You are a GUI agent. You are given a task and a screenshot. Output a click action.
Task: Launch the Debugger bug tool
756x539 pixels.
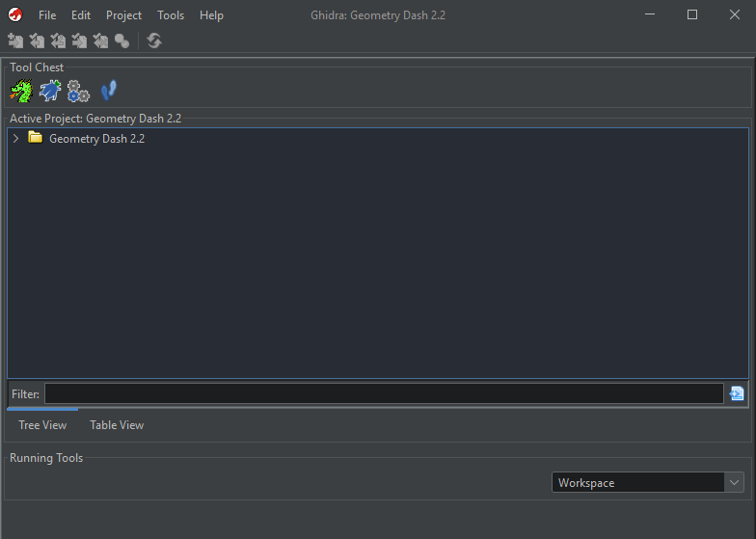coord(50,91)
